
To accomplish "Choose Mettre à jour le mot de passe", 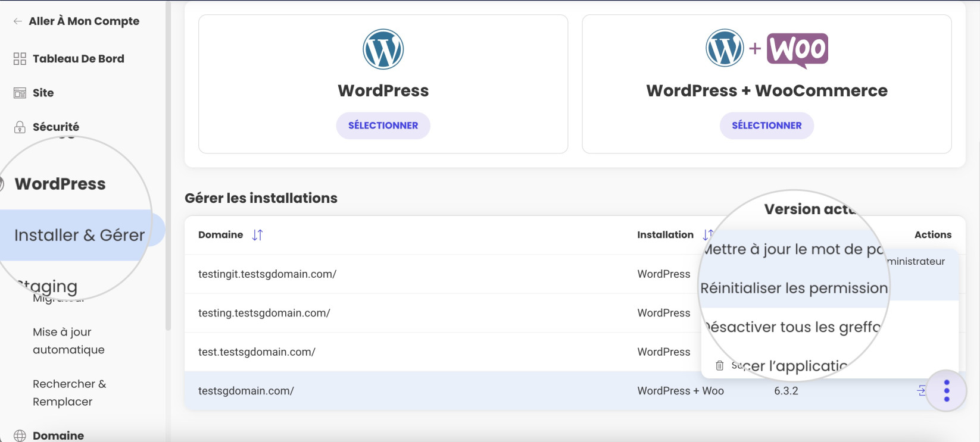I will click(793, 249).
